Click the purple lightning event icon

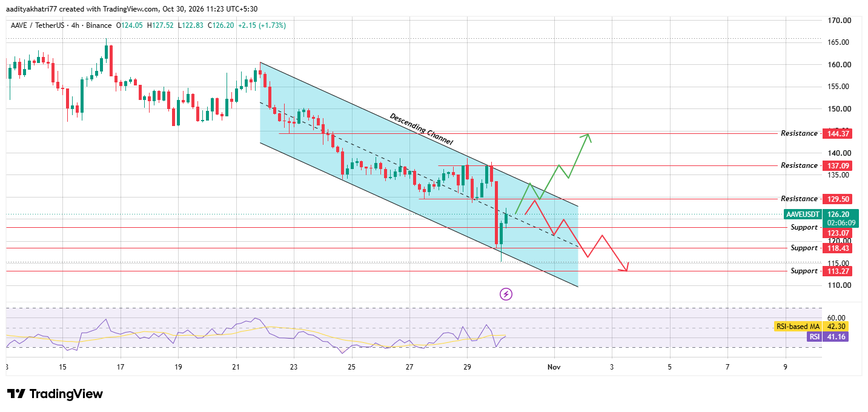click(506, 294)
